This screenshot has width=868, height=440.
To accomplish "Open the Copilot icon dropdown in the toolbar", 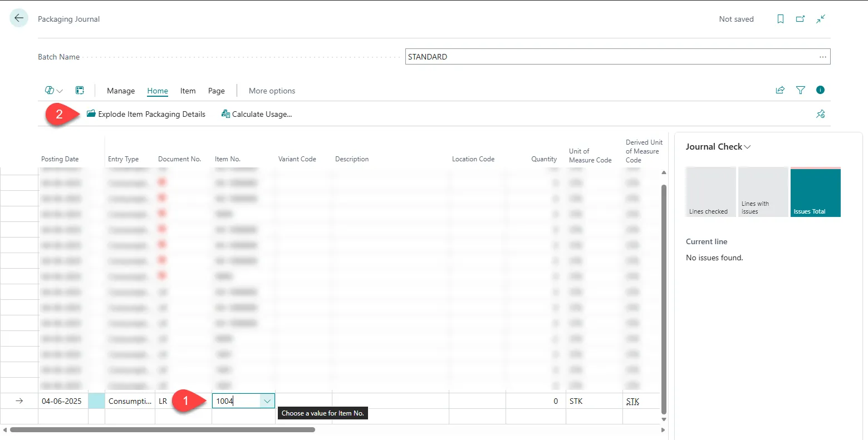I will click(x=54, y=90).
